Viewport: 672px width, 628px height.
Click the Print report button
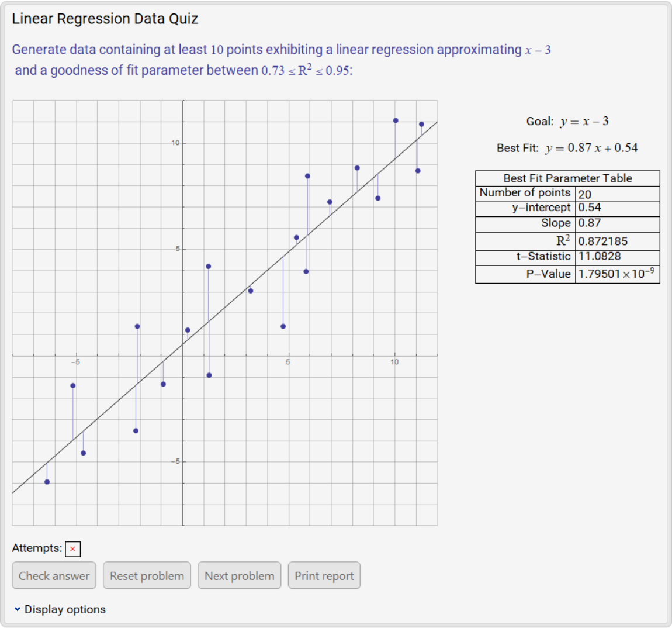[324, 575]
